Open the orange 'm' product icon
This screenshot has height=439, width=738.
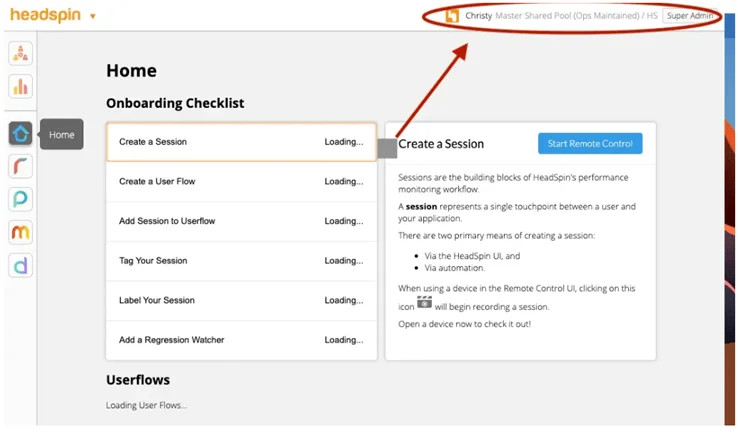point(20,232)
